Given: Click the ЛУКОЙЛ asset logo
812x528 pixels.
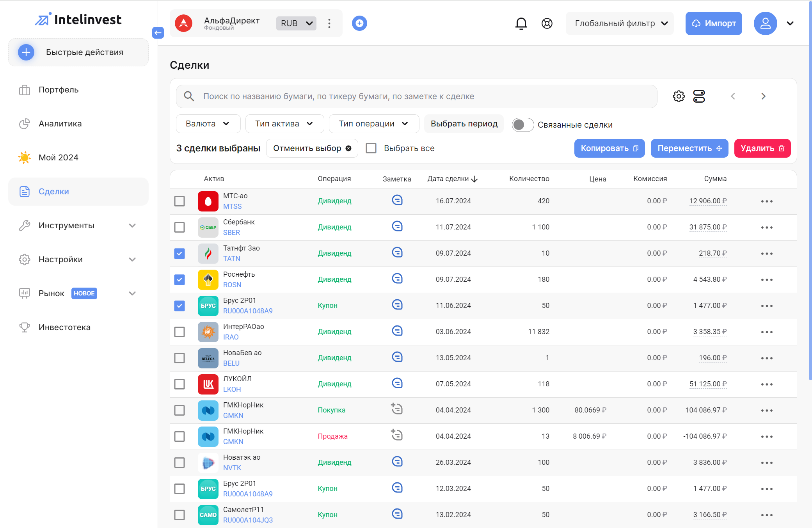Looking at the screenshot, I should [x=208, y=384].
